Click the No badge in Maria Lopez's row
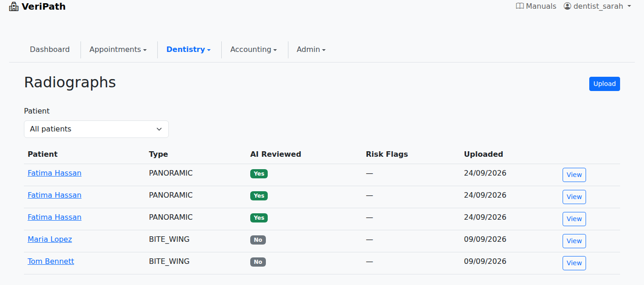The image size is (644, 285). coord(258,240)
